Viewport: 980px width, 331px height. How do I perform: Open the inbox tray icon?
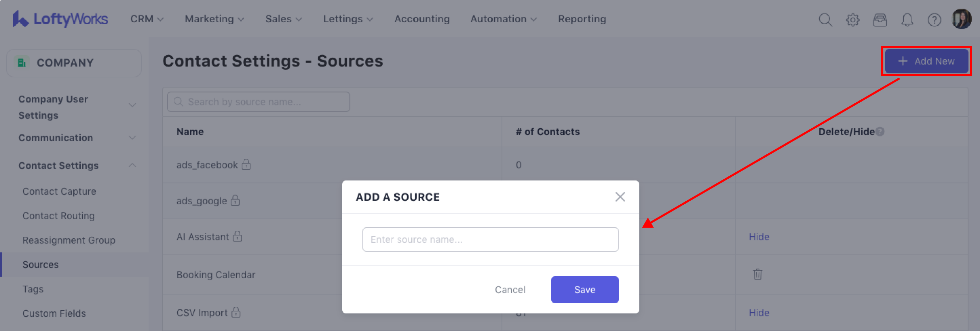tap(880, 19)
